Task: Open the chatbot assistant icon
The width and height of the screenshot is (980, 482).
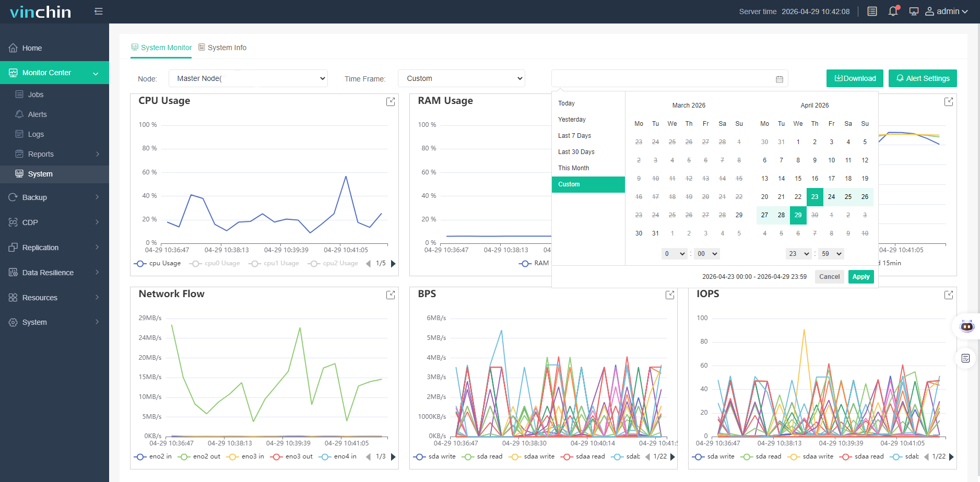Action: 966,327
